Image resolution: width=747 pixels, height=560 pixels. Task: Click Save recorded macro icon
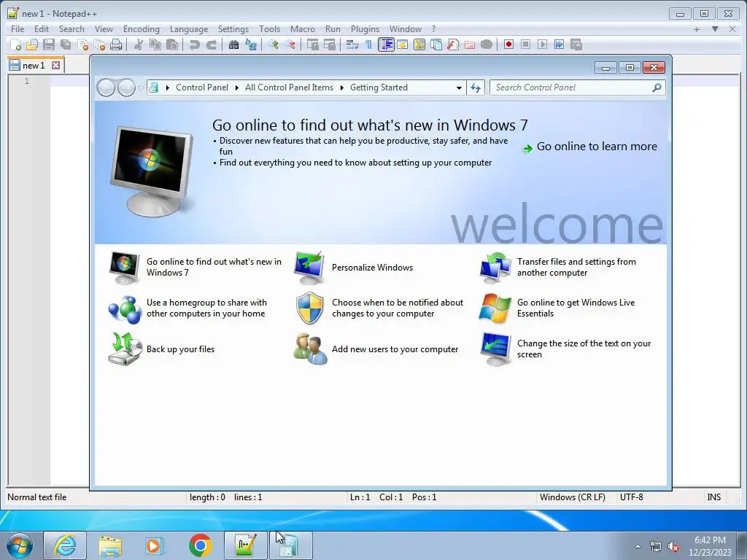[x=576, y=44]
